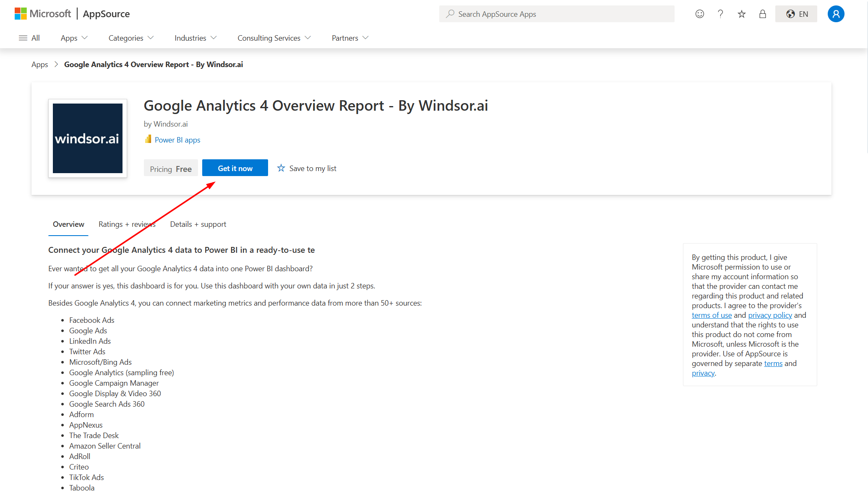This screenshot has height=493, width=868.
Task: Click the Pricing Free label
Action: pyautogui.click(x=171, y=169)
